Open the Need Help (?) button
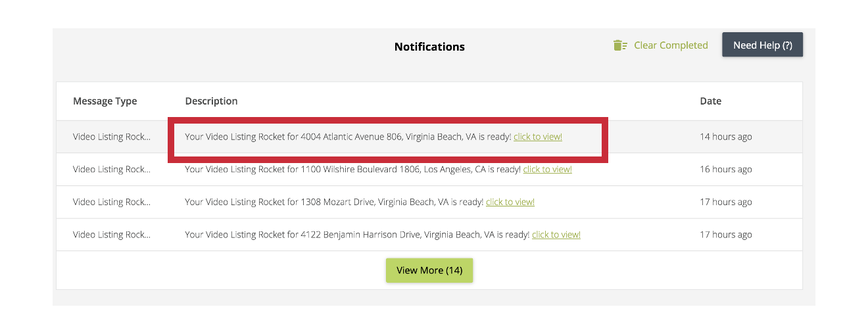This screenshot has width=868, height=334. coord(762,45)
